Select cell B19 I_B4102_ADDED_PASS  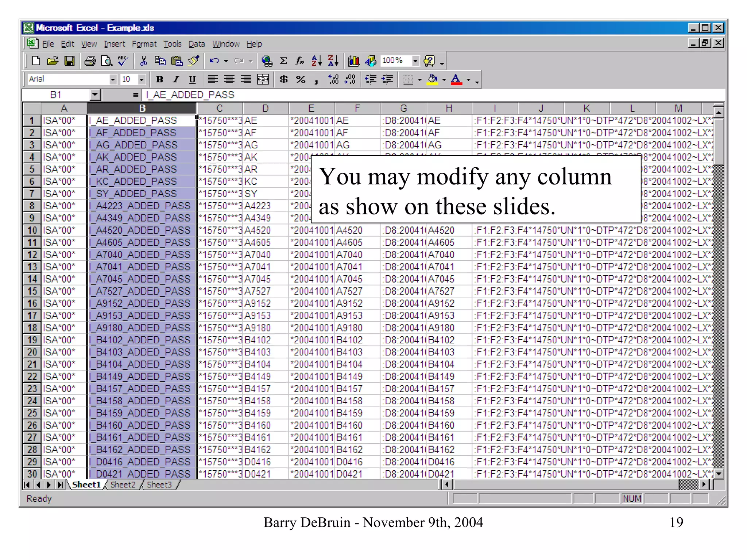142,340
